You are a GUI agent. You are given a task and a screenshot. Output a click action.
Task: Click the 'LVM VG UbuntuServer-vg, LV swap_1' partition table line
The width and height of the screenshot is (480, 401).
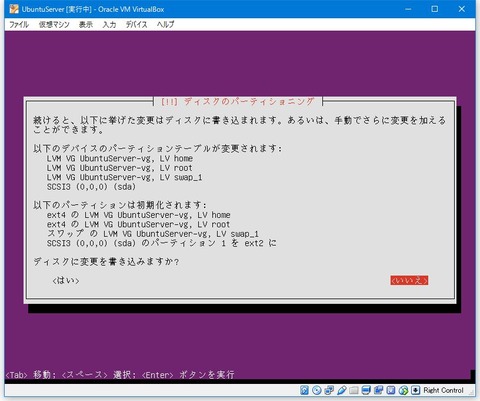(x=124, y=177)
